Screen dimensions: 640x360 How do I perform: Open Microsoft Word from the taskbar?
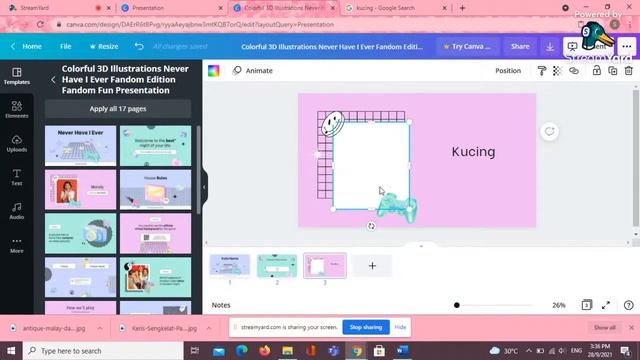click(x=402, y=351)
